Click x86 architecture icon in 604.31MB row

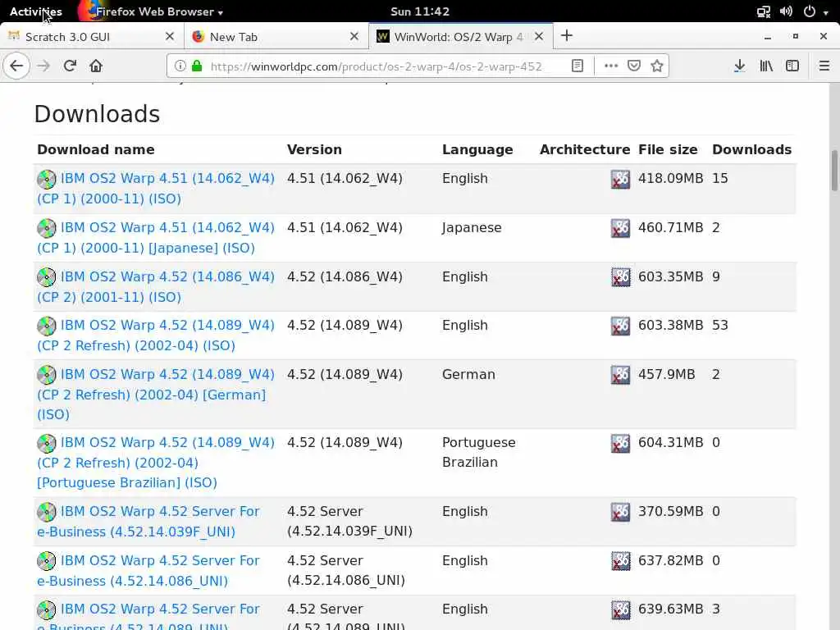coord(620,444)
